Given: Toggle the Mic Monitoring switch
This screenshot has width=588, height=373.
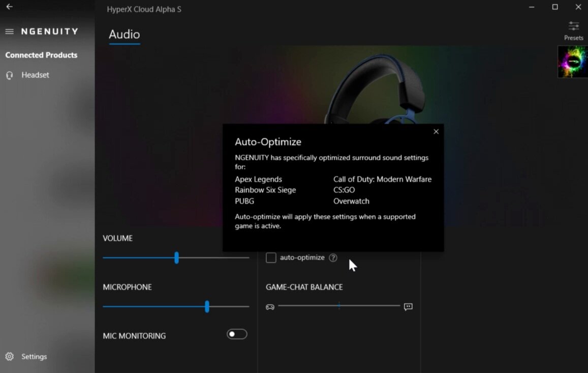Looking at the screenshot, I should [237, 334].
